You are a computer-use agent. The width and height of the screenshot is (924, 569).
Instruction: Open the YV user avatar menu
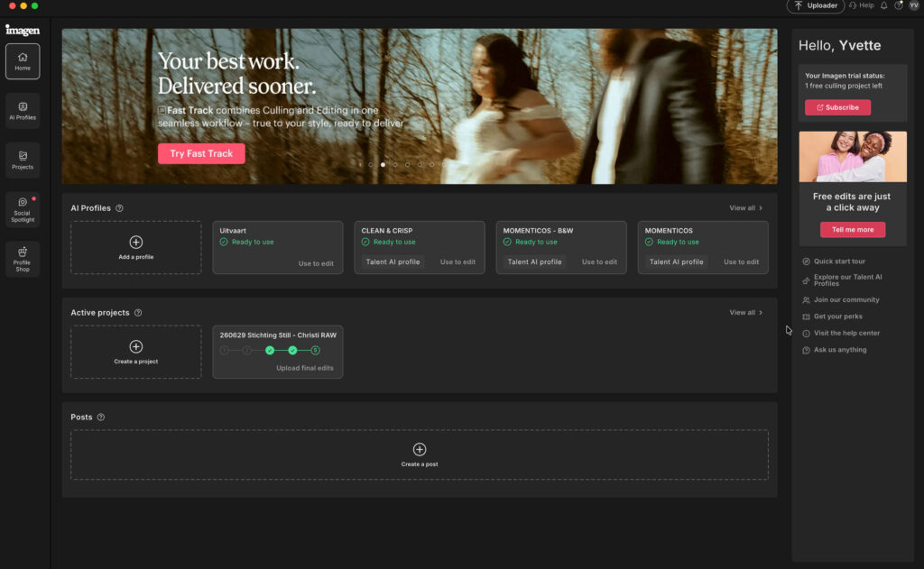point(914,5)
